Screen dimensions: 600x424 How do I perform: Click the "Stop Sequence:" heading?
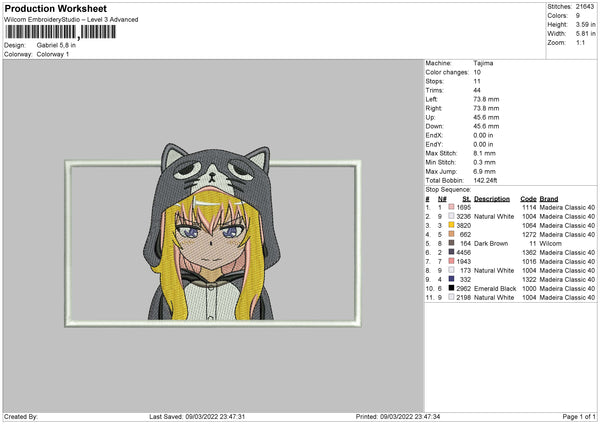coord(448,190)
